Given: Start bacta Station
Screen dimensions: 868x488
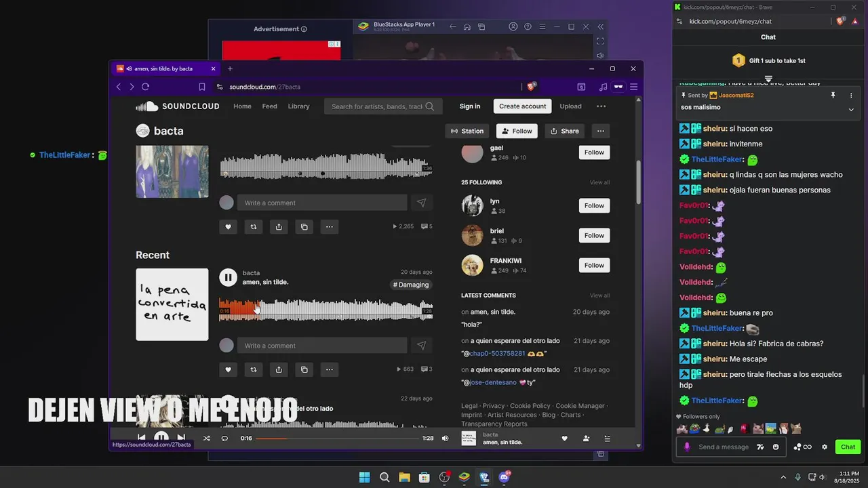Looking at the screenshot, I should (x=467, y=131).
